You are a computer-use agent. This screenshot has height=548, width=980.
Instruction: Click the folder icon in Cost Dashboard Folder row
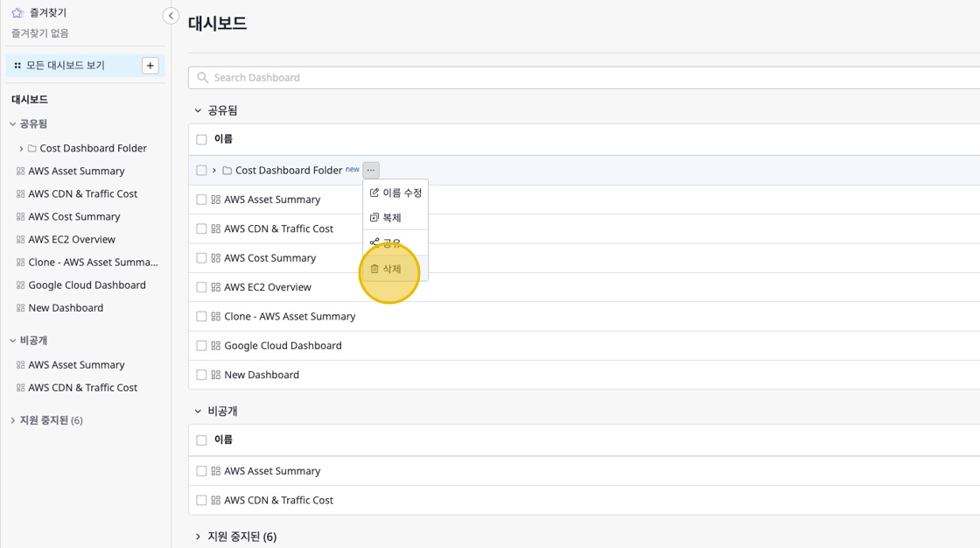(x=227, y=171)
